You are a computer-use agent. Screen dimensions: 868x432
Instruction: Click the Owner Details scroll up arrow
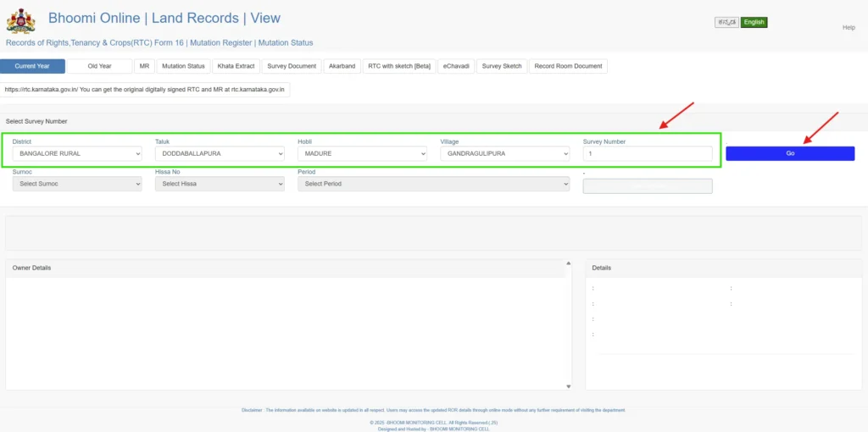(x=566, y=263)
